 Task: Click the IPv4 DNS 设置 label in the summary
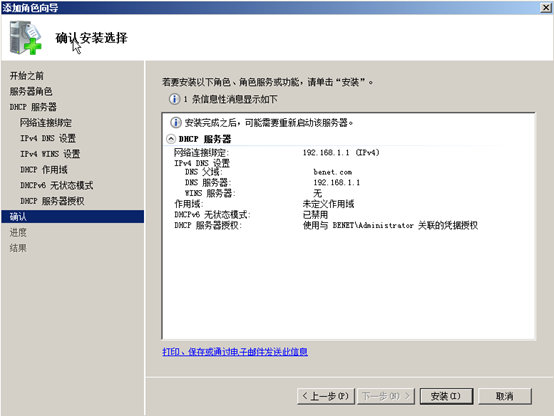point(202,163)
